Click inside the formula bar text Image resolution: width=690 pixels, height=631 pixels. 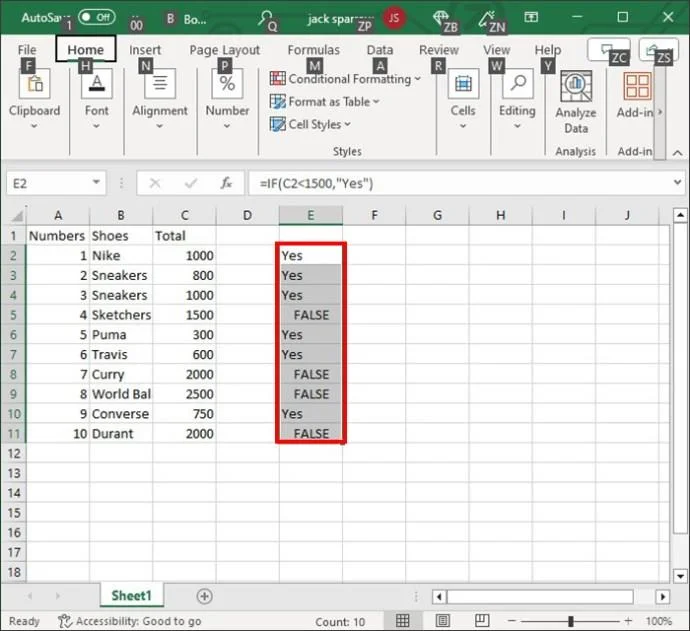[x=450, y=183]
